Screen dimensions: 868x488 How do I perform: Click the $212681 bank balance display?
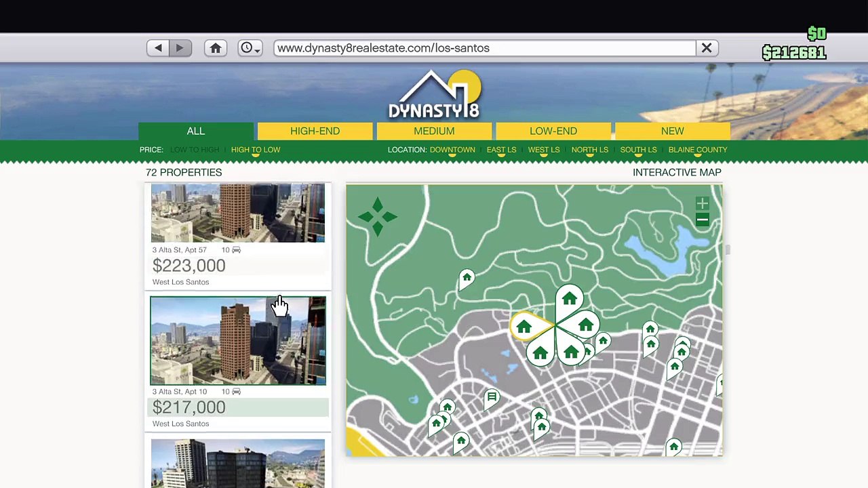tap(793, 53)
